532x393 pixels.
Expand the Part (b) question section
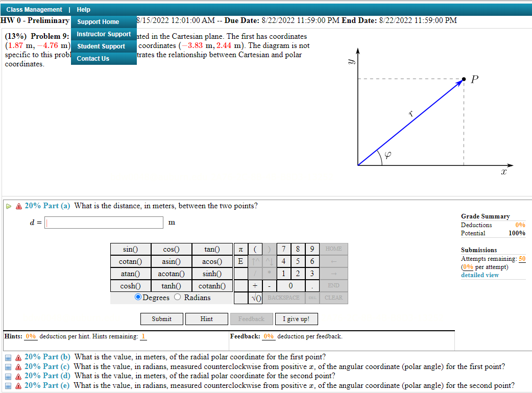point(7,357)
